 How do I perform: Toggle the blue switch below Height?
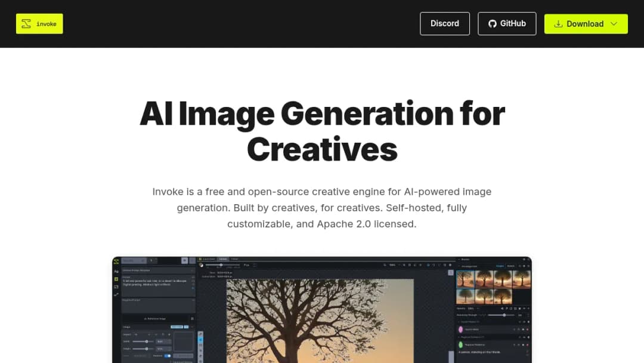point(168,356)
